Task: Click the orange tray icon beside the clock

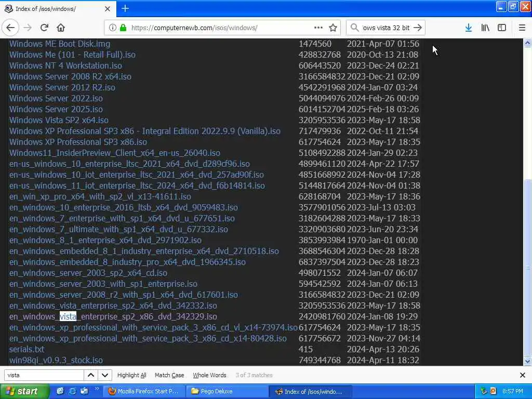Action: pos(494,391)
